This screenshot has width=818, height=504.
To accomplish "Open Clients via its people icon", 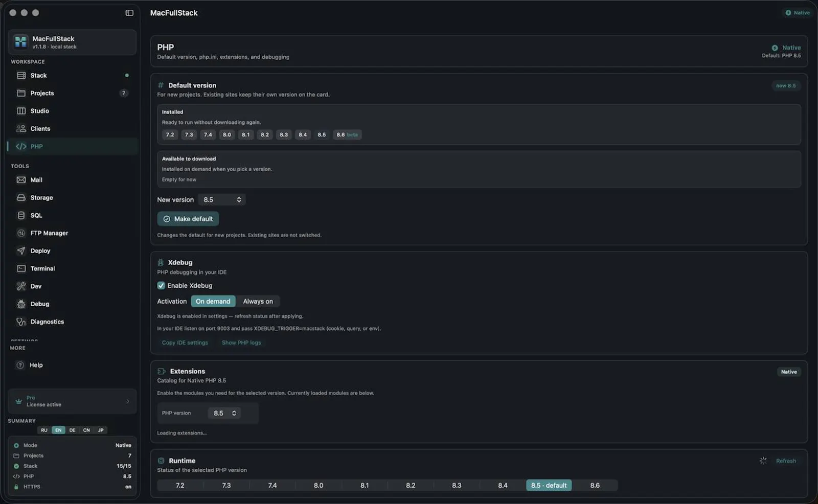I will [21, 128].
